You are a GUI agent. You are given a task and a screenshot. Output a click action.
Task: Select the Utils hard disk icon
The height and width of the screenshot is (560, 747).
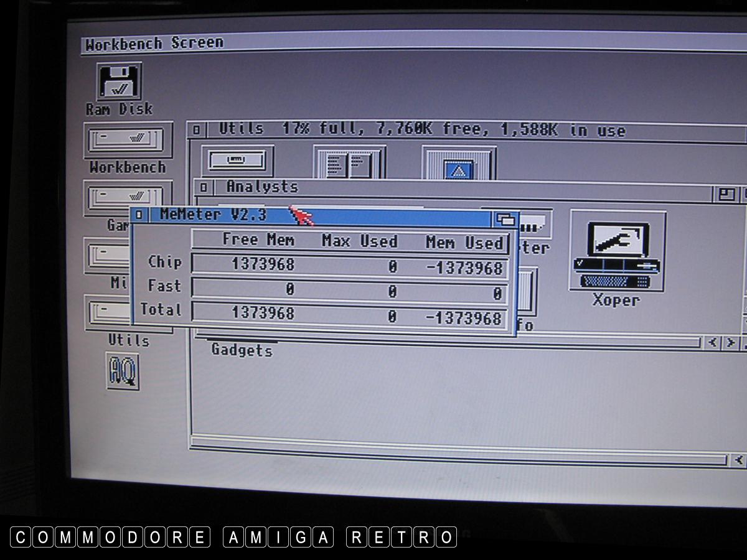click(x=128, y=312)
